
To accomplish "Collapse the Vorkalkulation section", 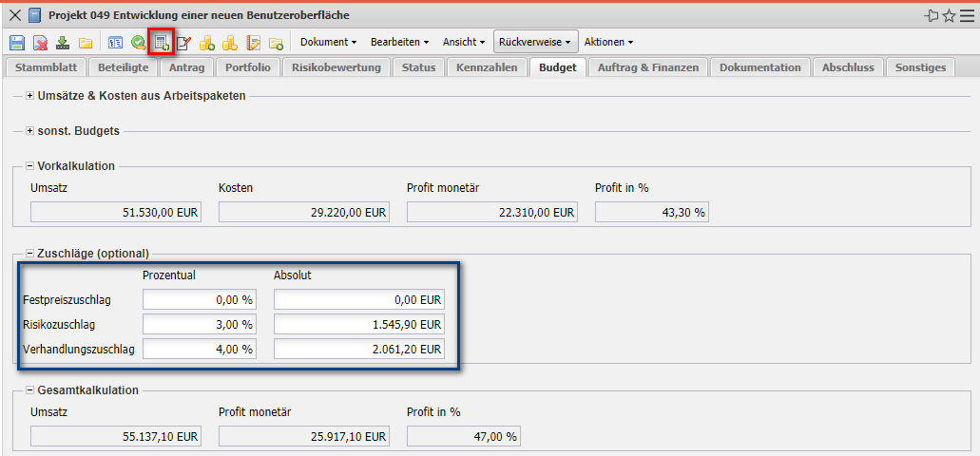I will [30, 166].
